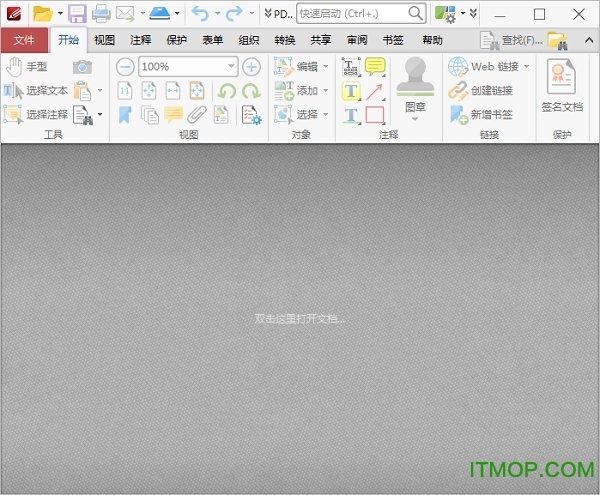Choose the Select Text tool (选择文本)
600x495 pixels.
[x=36, y=91]
